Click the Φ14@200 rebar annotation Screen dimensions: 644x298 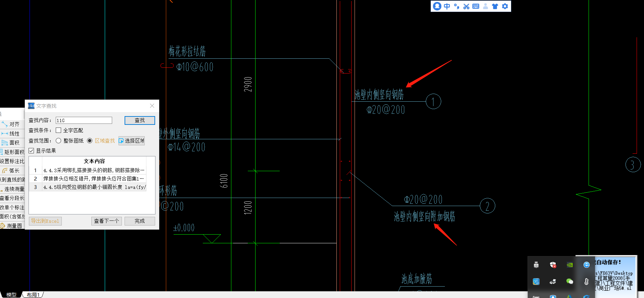[187, 147]
